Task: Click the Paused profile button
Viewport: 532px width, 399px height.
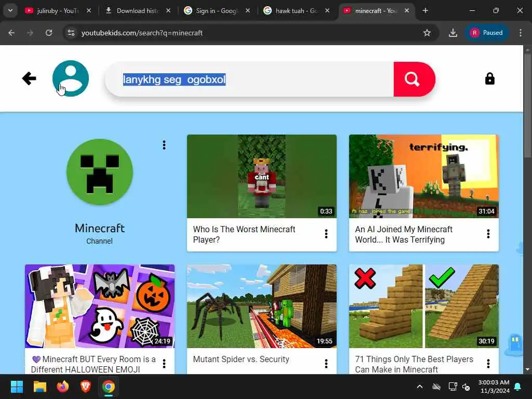Action: pos(486,33)
